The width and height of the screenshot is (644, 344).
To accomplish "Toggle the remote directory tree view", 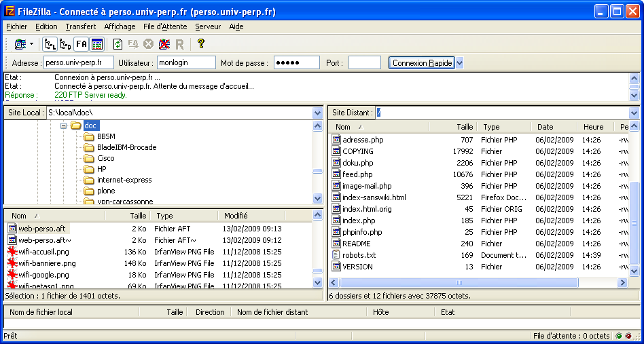I will coord(65,44).
